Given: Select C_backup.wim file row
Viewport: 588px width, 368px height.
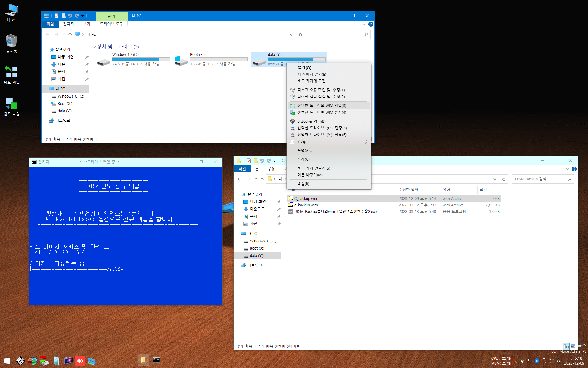Looking at the screenshot, I should tap(394, 199).
